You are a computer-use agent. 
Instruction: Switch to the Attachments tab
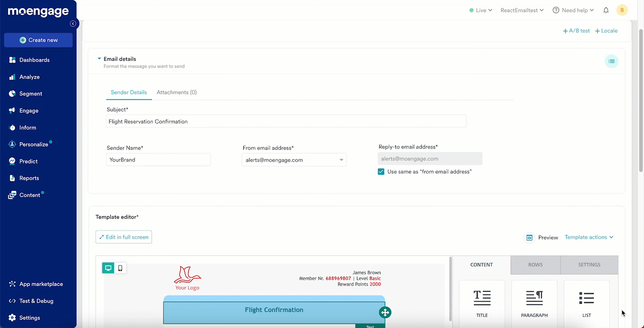[176, 92]
